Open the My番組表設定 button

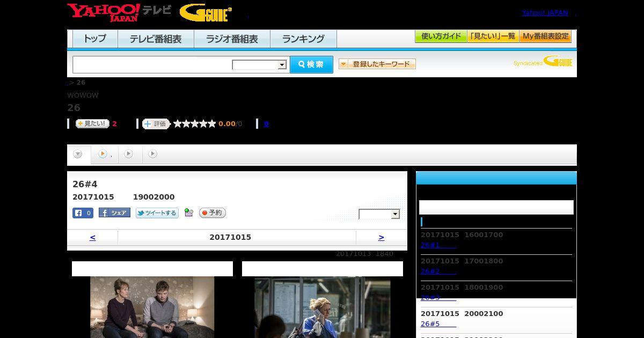(545, 36)
